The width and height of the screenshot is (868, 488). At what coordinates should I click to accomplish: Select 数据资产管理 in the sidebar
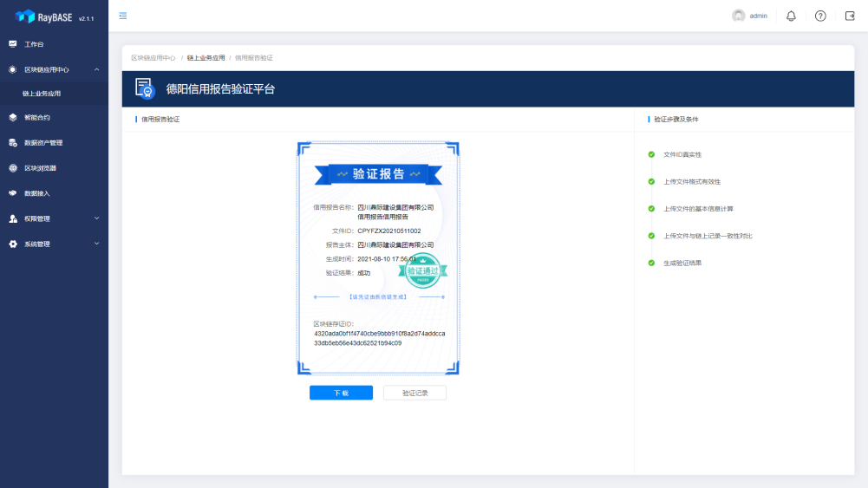[43, 143]
